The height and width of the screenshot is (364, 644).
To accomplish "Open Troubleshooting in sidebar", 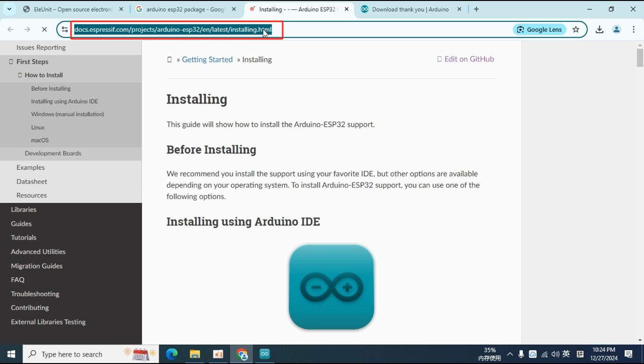I will tap(35, 294).
